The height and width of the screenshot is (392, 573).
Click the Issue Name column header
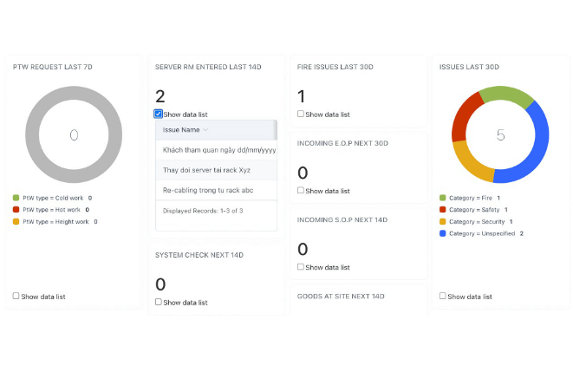[x=181, y=130]
